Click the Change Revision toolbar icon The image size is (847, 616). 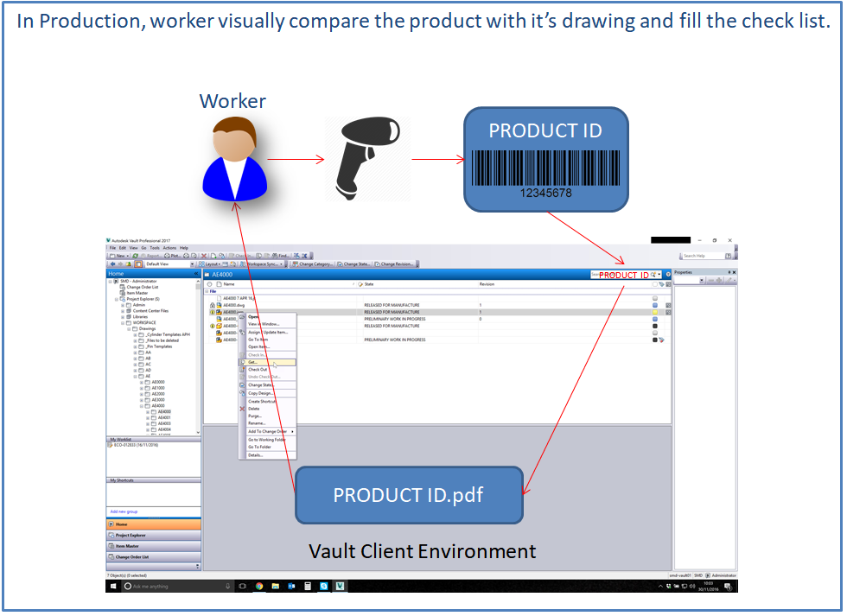(x=397, y=264)
